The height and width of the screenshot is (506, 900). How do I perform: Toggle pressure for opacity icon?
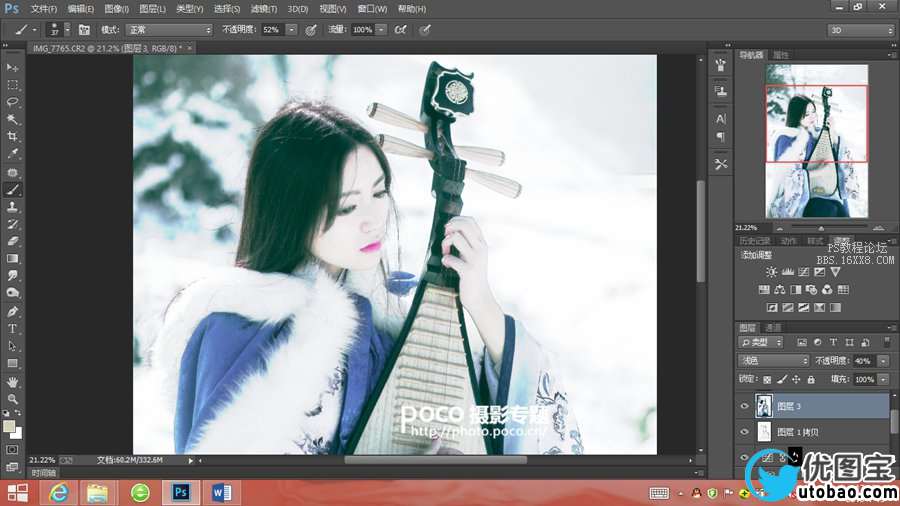[x=311, y=30]
